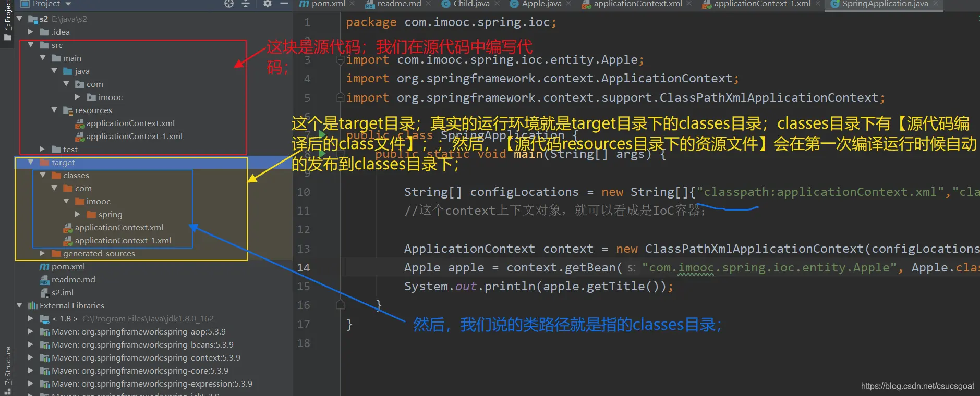
Task: Collapse the main folder
Action: 43,58
